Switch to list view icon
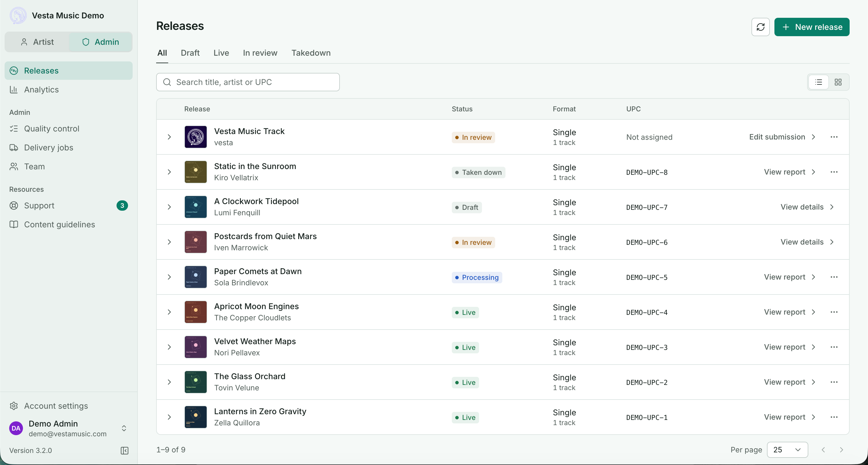Image resolution: width=868 pixels, height=465 pixels. coord(818,82)
